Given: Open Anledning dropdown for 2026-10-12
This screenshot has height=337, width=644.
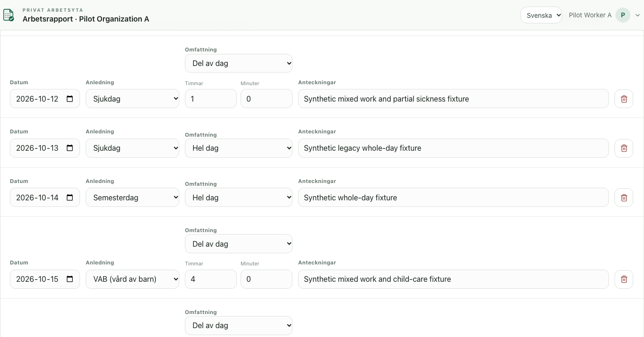Looking at the screenshot, I should pos(132,99).
